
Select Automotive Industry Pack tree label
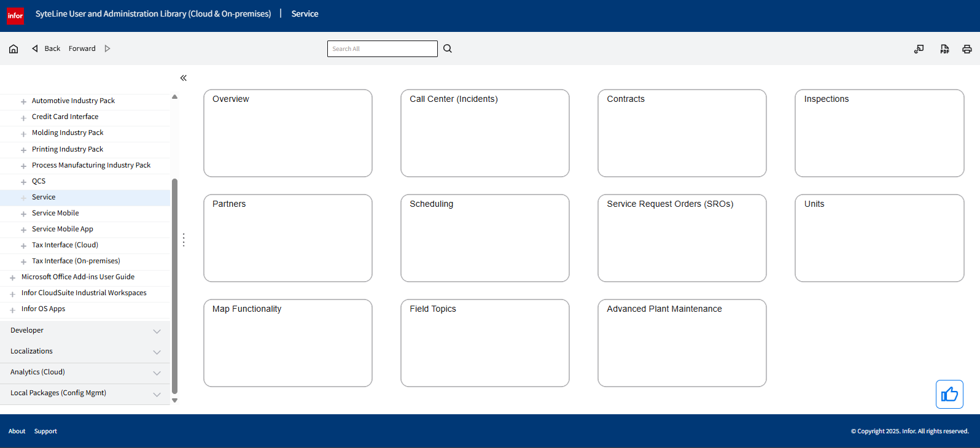coord(73,101)
